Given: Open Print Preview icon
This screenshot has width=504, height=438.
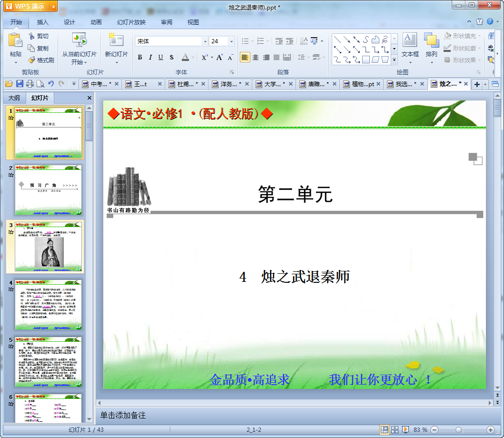Looking at the screenshot, I should 40,84.
